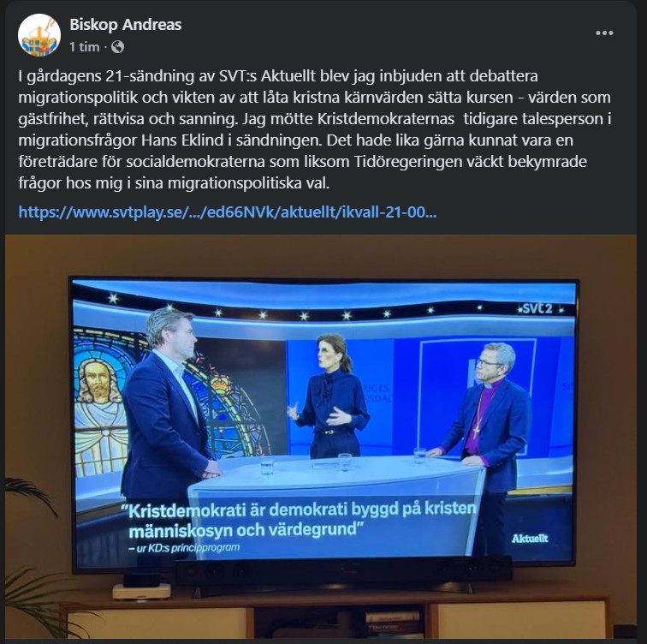This screenshot has height=644, width=647.
Task: Open the '1 tim' timestamp link
Action: tap(85, 47)
